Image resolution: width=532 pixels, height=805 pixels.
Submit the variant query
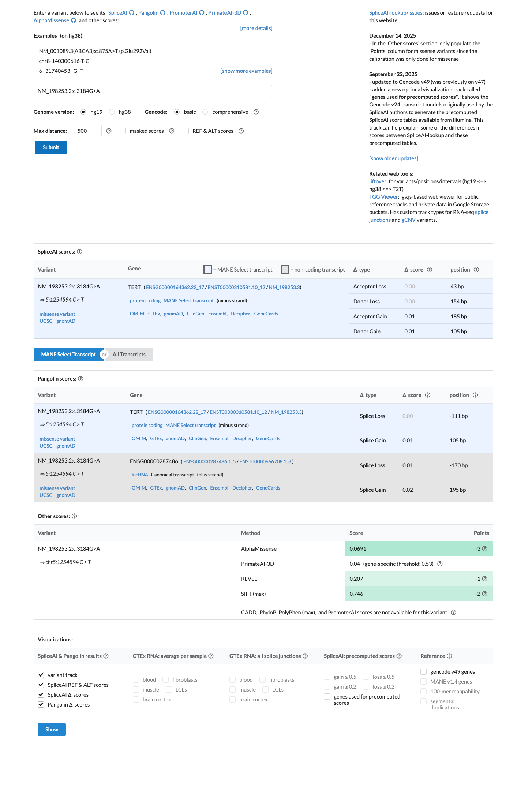click(x=51, y=147)
